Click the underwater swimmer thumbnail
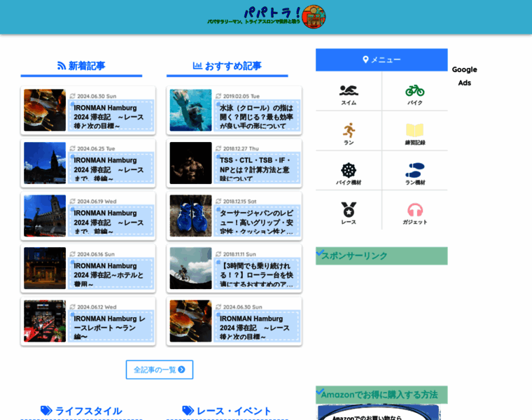Image resolution: width=532 pixels, height=420 pixels. click(x=190, y=111)
